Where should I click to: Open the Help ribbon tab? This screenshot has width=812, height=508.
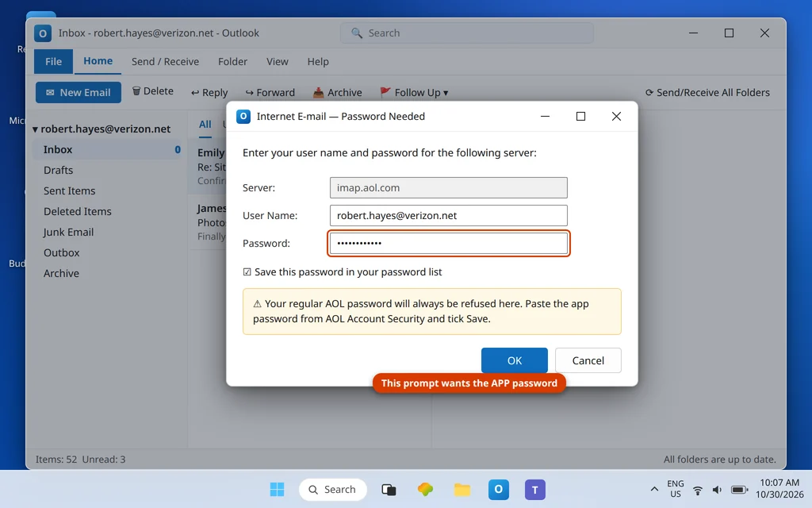318,62
